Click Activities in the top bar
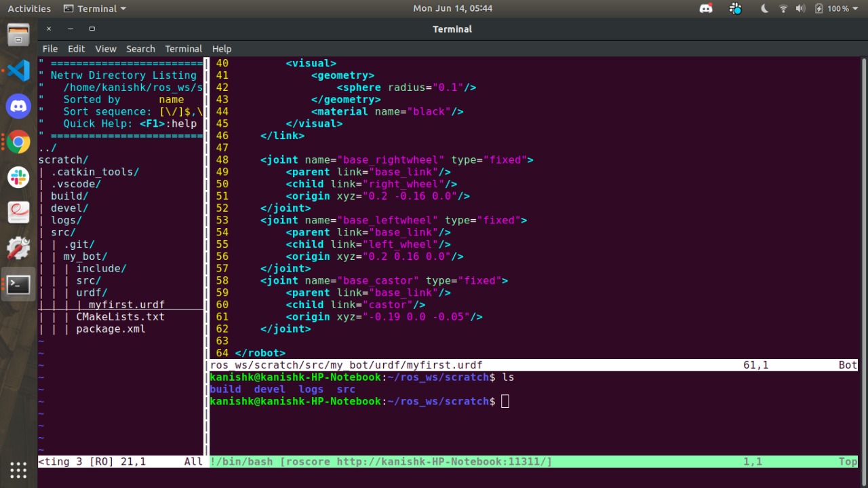The height and width of the screenshot is (488, 868). click(x=28, y=8)
